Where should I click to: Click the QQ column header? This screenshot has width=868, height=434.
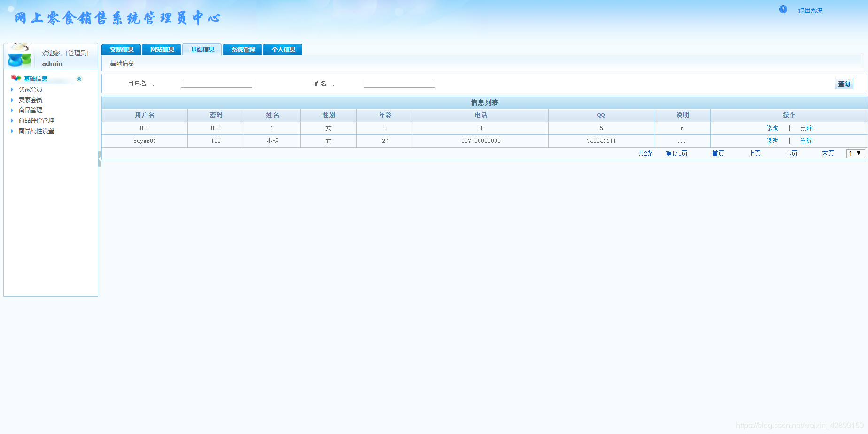(601, 115)
